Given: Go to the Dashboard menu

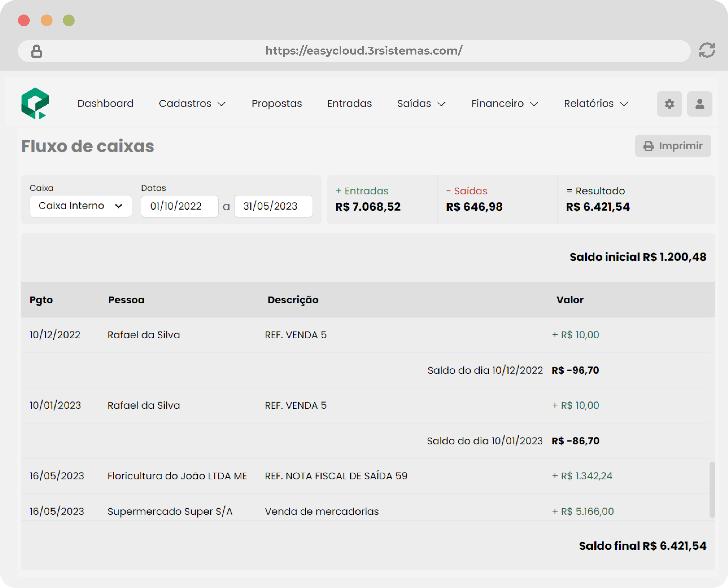Looking at the screenshot, I should [105, 103].
